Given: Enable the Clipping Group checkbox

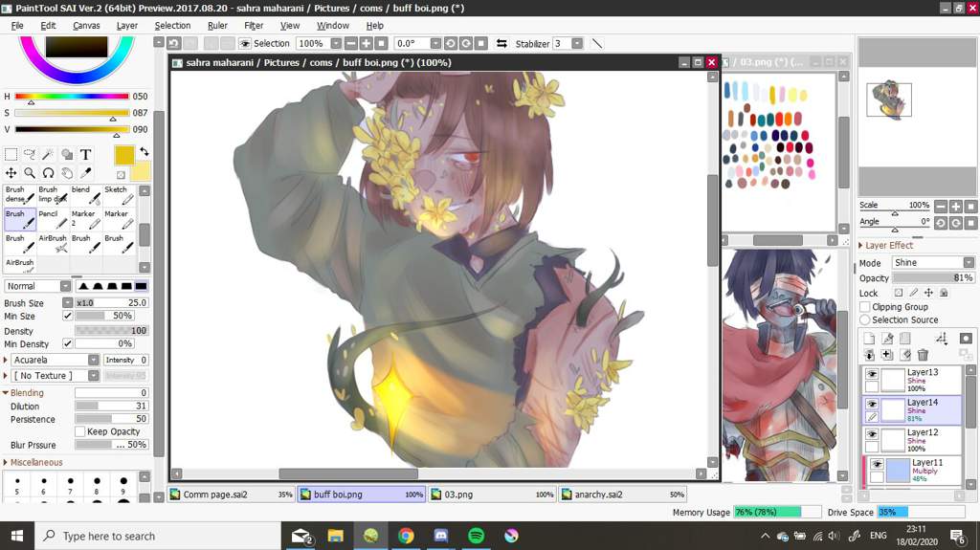Looking at the screenshot, I should [865, 307].
